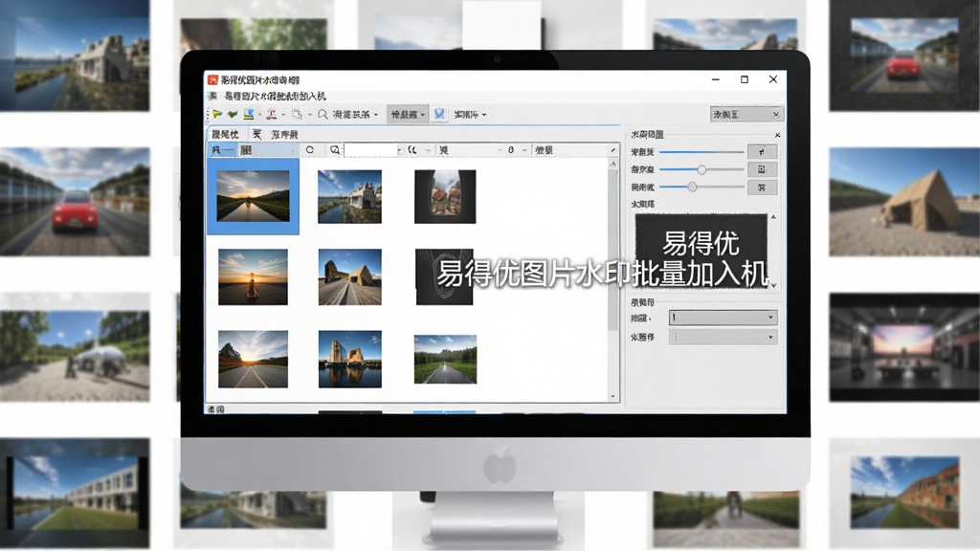Click the third slider's round handle
Screen dimensions: 980x551
point(692,187)
